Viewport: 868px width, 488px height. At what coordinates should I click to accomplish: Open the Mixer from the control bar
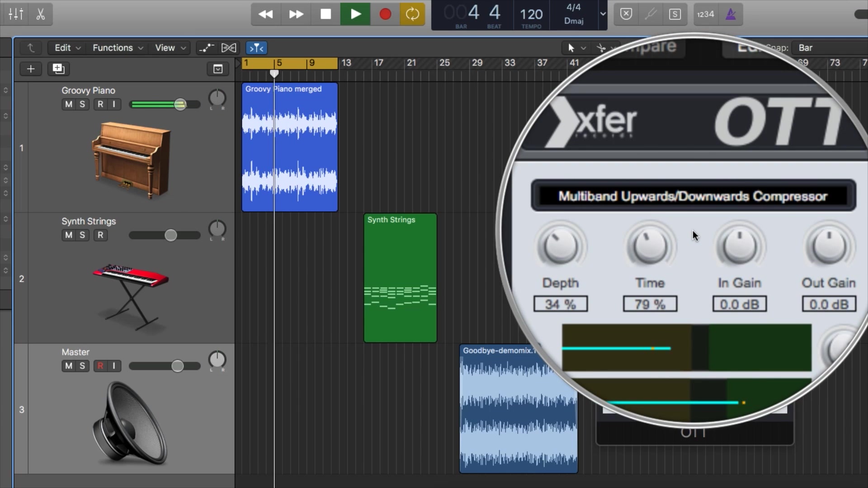tap(16, 14)
